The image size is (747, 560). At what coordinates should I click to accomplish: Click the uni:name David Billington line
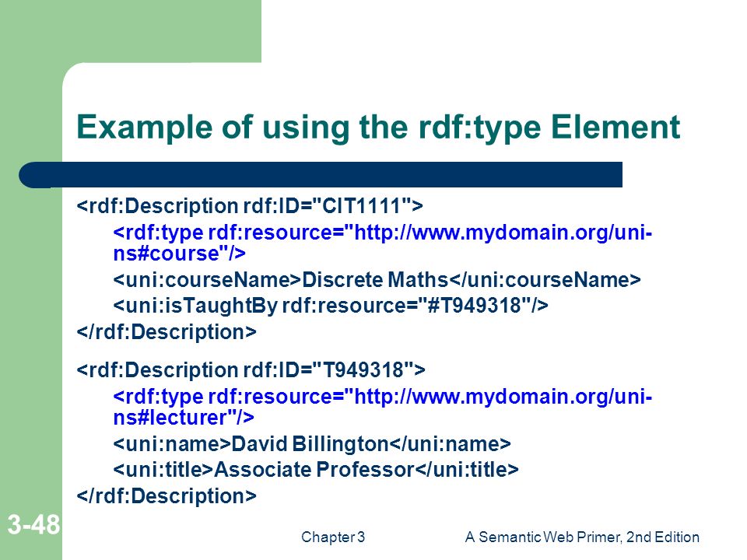coord(311,444)
